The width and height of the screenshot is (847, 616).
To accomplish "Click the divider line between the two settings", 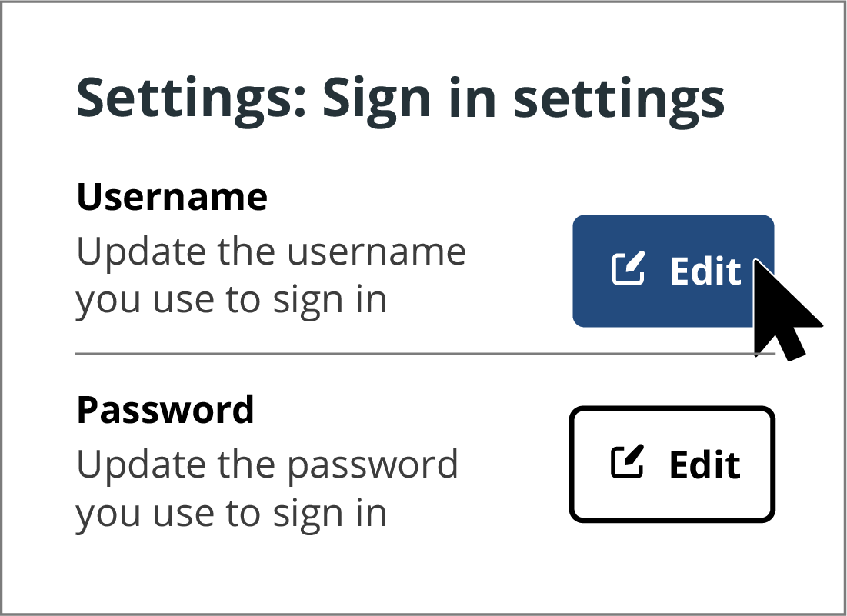I will point(423,354).
